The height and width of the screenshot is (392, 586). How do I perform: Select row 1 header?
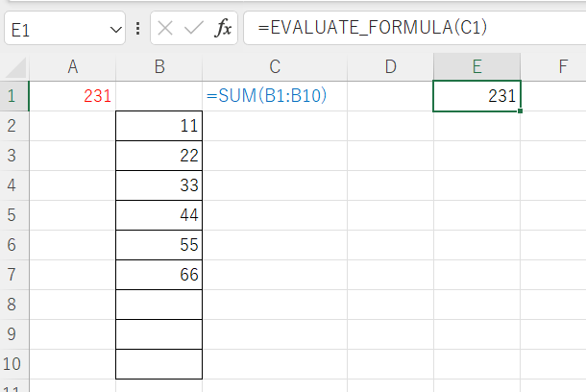click(14, 96)
